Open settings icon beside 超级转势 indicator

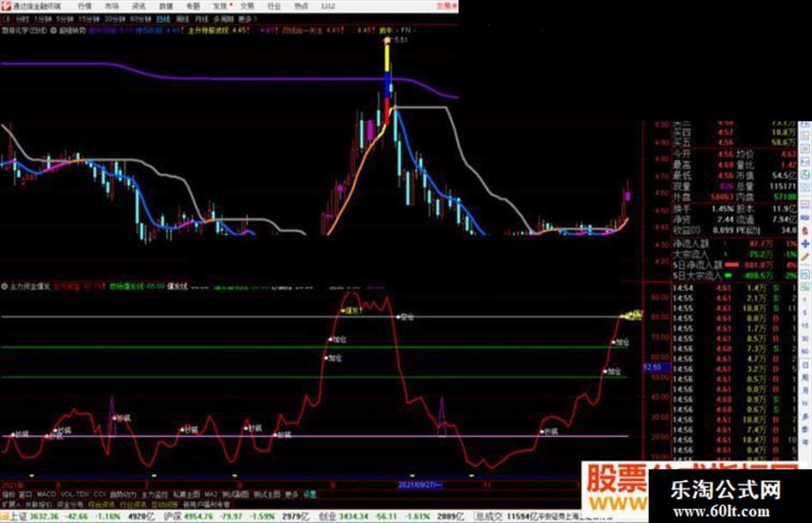pos(52,31)
